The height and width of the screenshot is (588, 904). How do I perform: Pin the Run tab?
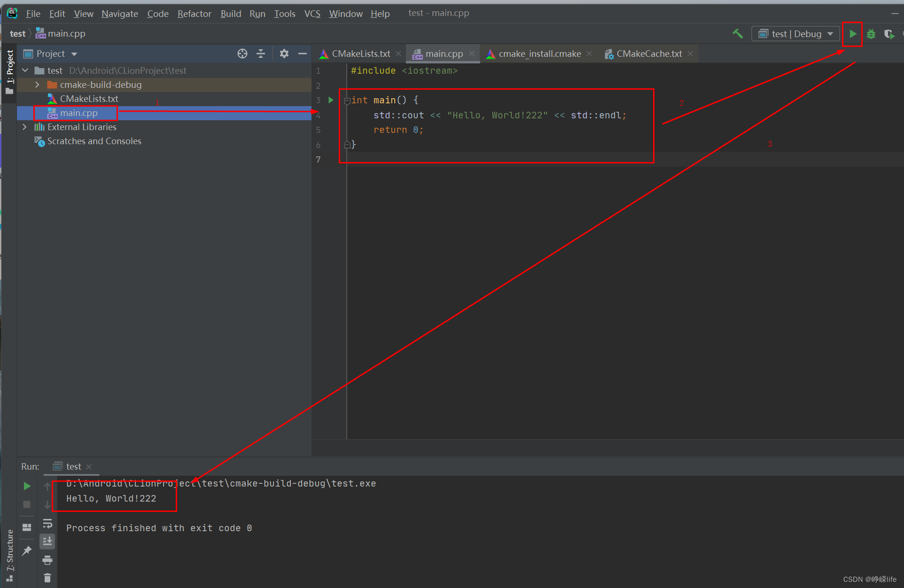[27, 550]
